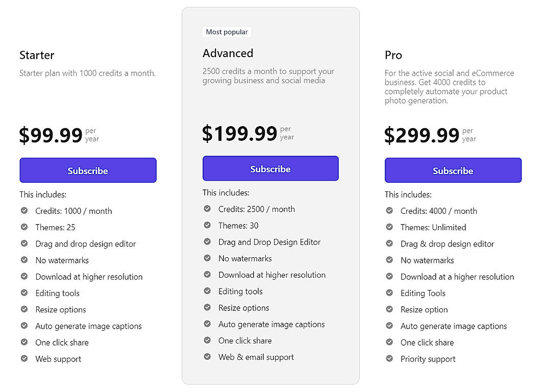Click the $299.99 Pro price
546x392 pixels.
(x=421, y=135)
